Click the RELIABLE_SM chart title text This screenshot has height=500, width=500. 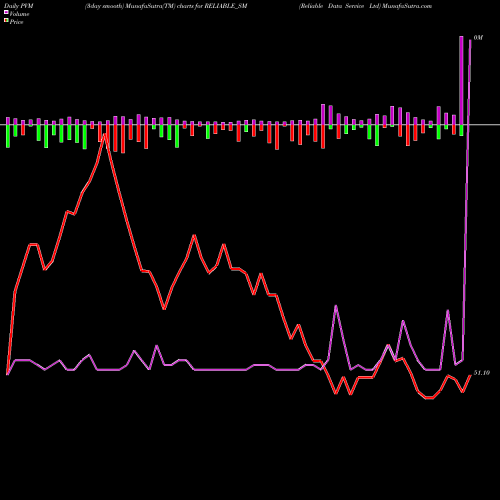166,6
